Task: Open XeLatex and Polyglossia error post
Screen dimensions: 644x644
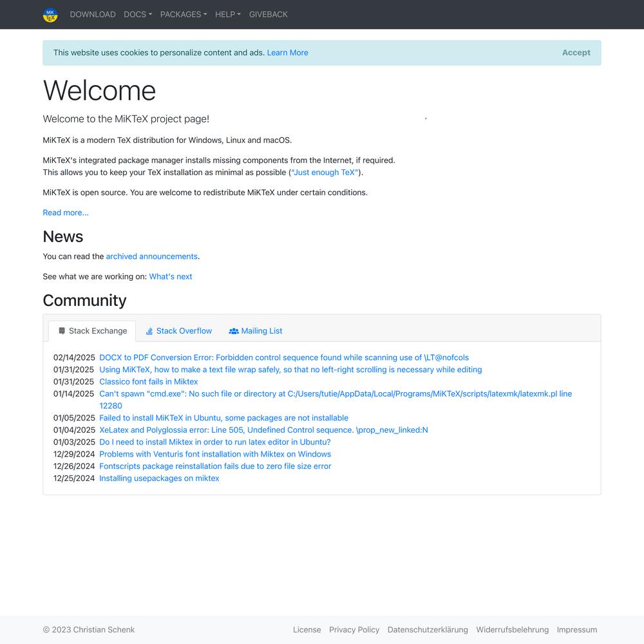Action: 263,430
